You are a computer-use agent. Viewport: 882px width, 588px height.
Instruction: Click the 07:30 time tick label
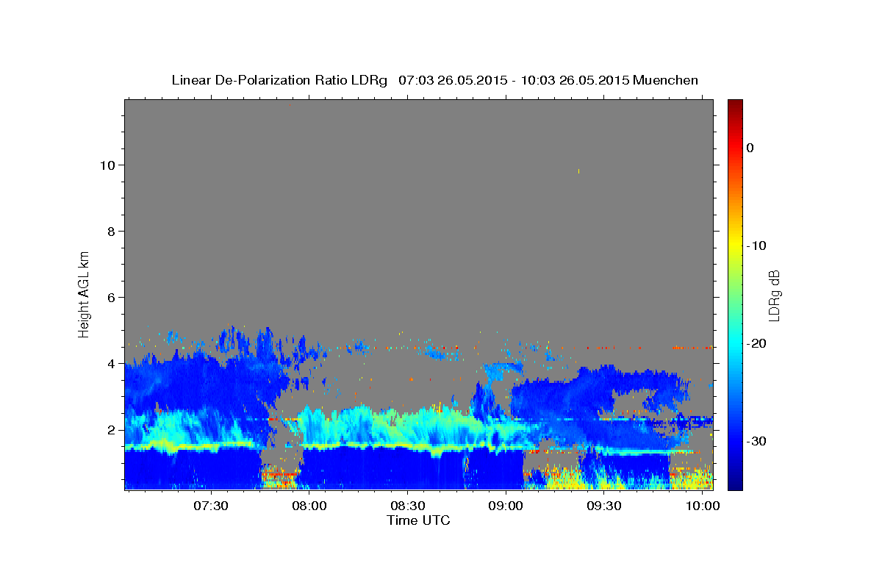pyautogui.click(x=211, y=506)
